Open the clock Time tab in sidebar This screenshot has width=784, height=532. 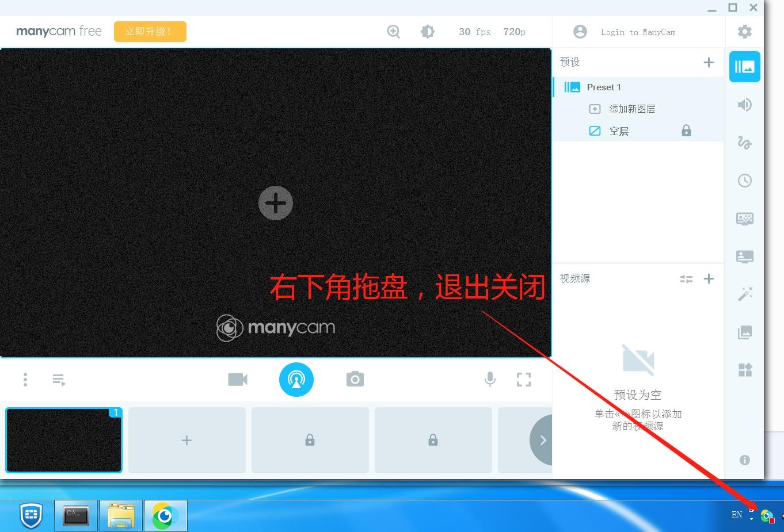click(x=745, y=181)
